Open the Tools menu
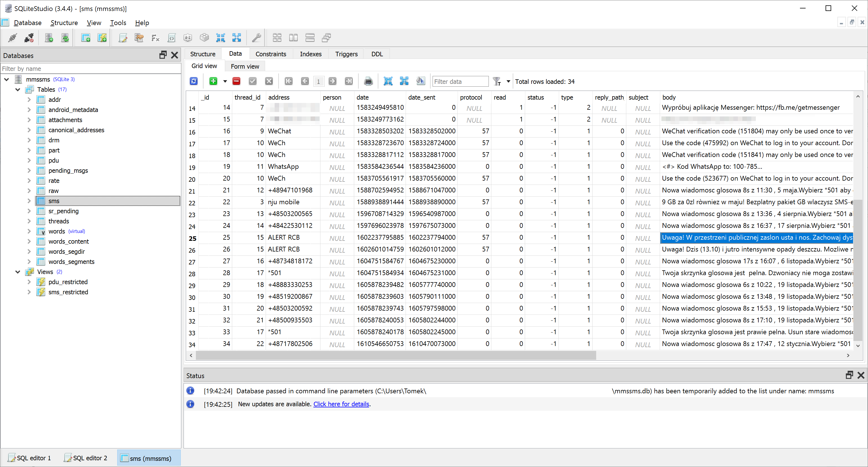 point(117,23)
